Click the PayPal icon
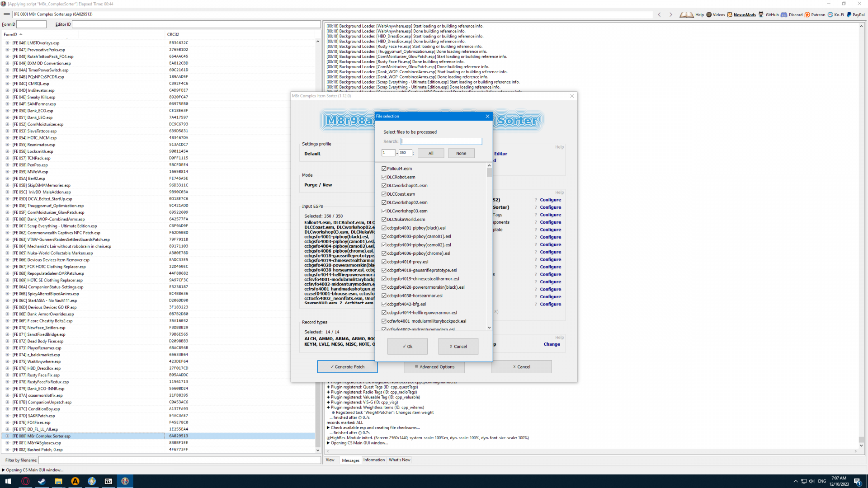 tap(849, 14)
